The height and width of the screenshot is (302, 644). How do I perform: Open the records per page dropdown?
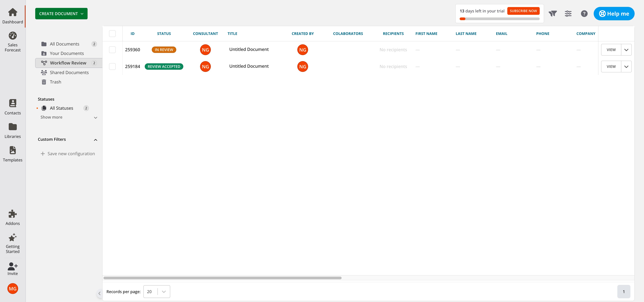156,291
